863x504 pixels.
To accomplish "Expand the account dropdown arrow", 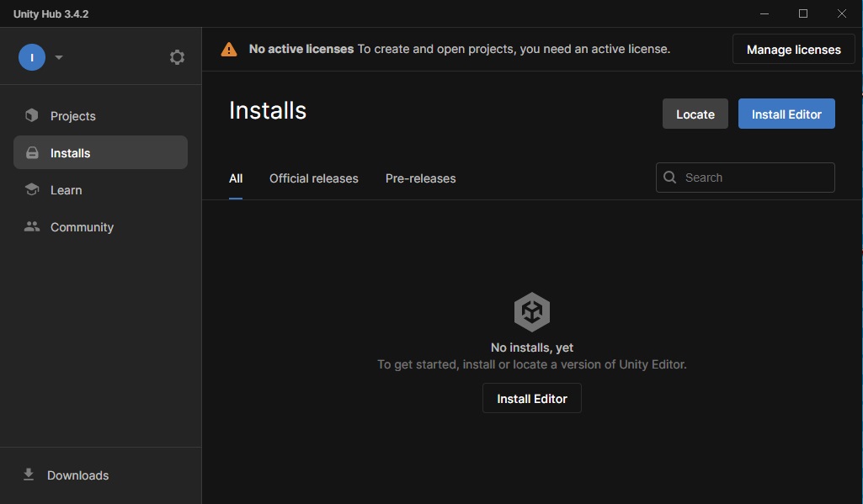I will click(x=59, y=57).
